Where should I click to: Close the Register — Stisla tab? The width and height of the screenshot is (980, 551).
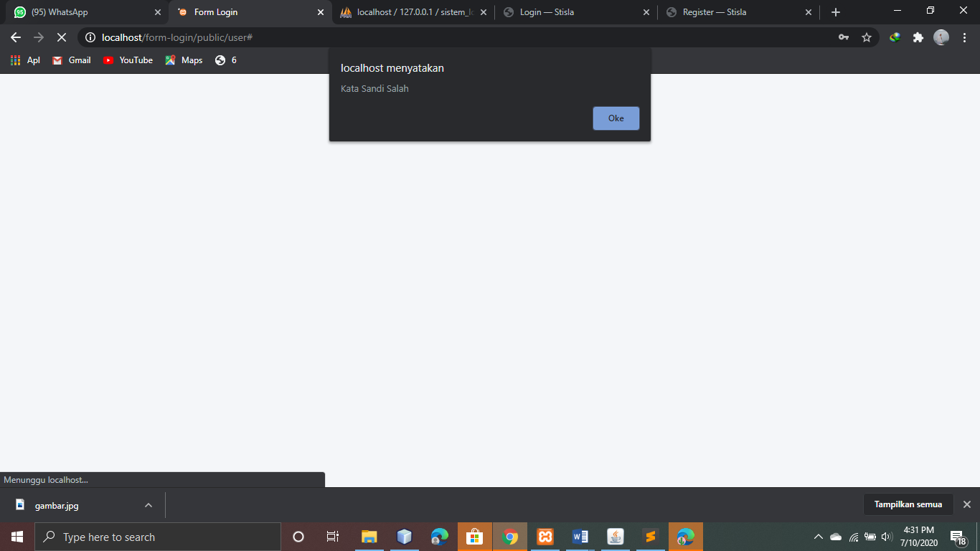click(x=809, y=12)
